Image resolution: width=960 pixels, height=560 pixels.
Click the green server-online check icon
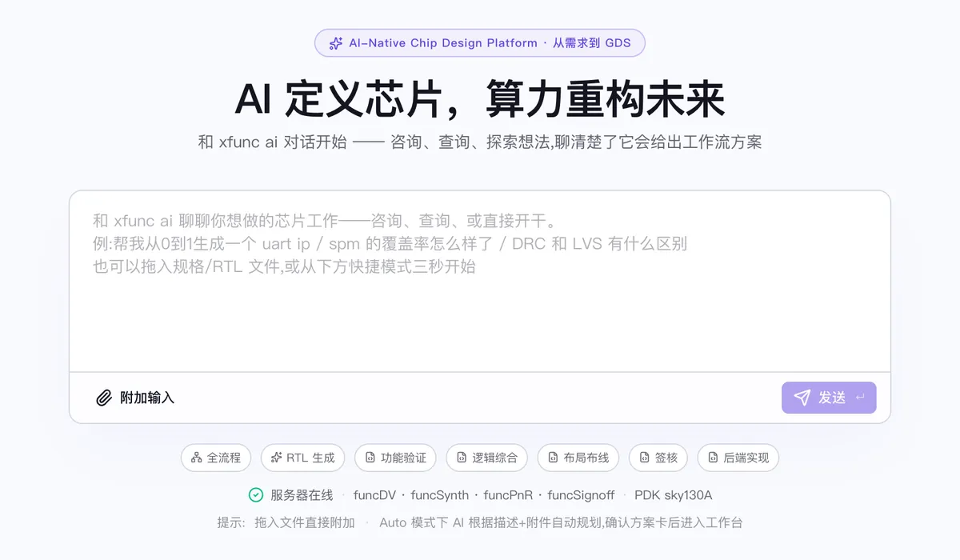tap(256, 495)
